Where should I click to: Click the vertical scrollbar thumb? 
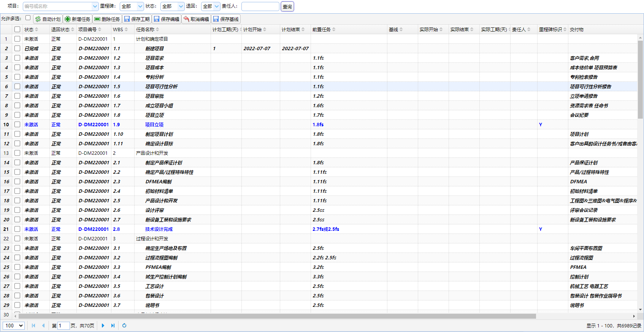click(641, 80)
